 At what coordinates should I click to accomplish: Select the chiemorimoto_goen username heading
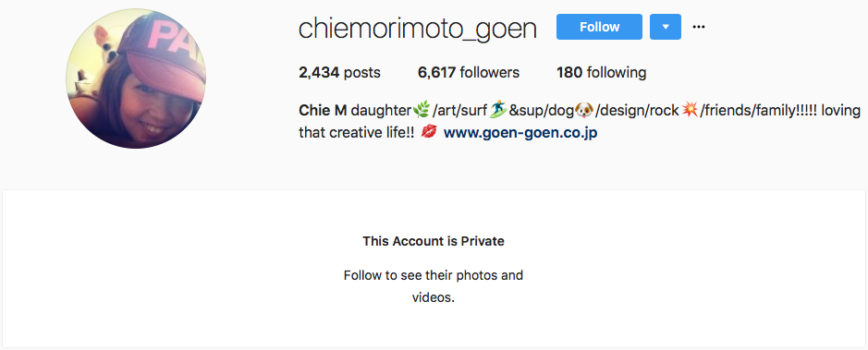(418, 28)
